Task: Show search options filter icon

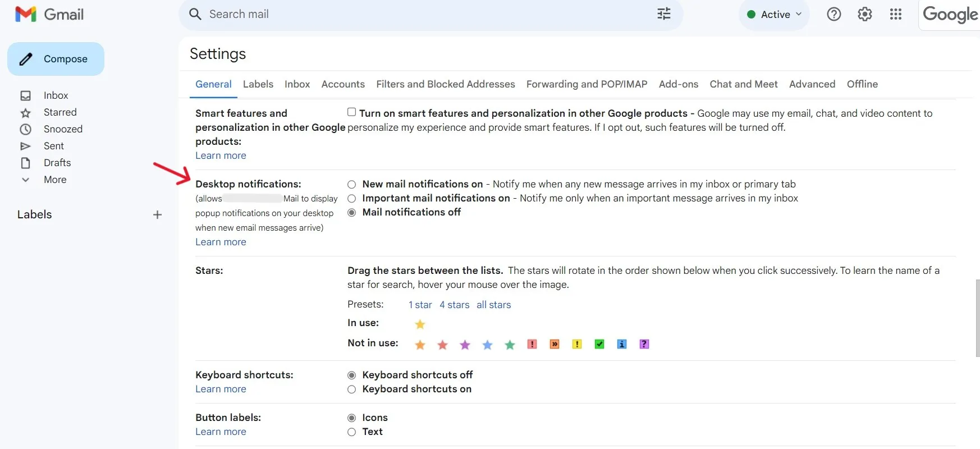Action: [x=663, y=14]
